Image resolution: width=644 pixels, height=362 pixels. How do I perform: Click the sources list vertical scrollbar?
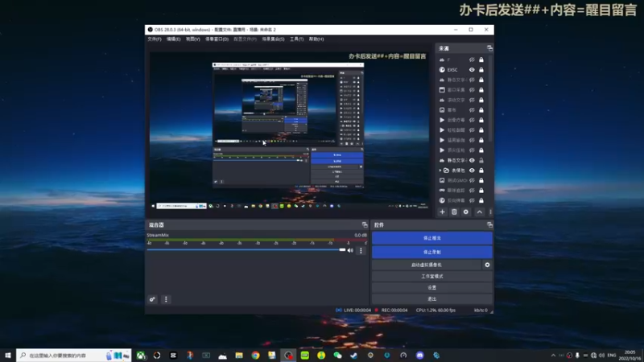pyautogui.click(x=490, y=98)
